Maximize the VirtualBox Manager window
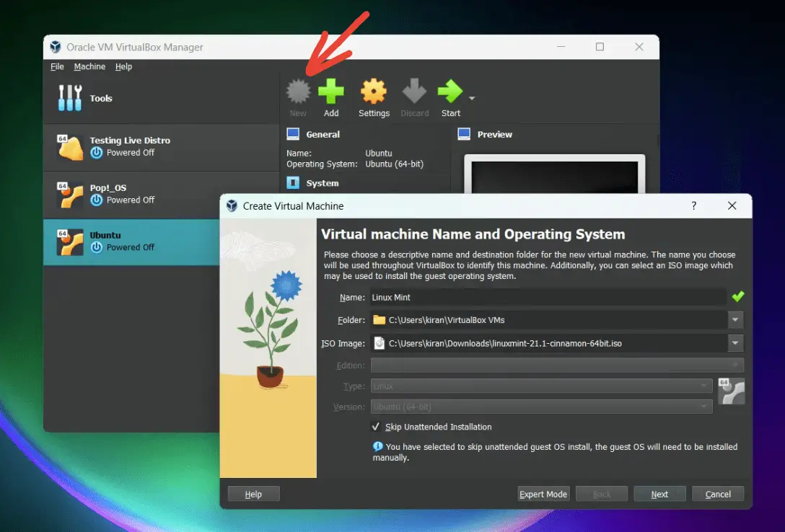Image resolution: width=785 pixels, height=532 pixels. click(x=600, y=47)
